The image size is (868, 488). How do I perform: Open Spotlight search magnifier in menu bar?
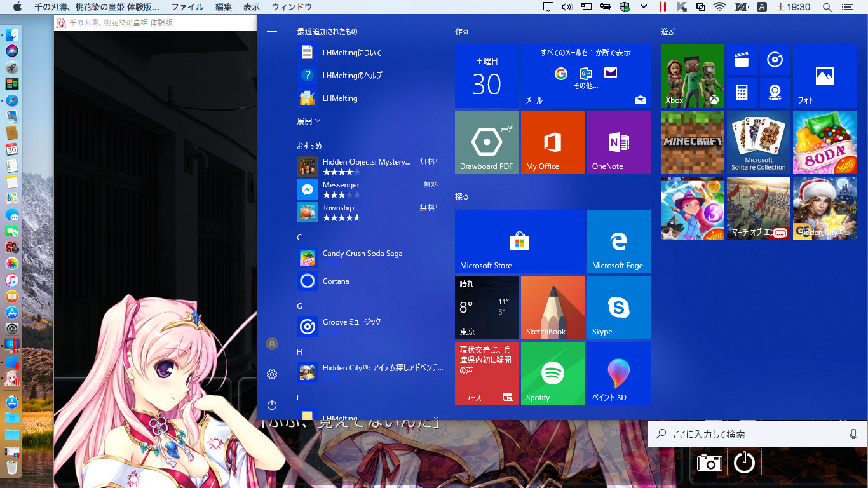tap(827, 7)
